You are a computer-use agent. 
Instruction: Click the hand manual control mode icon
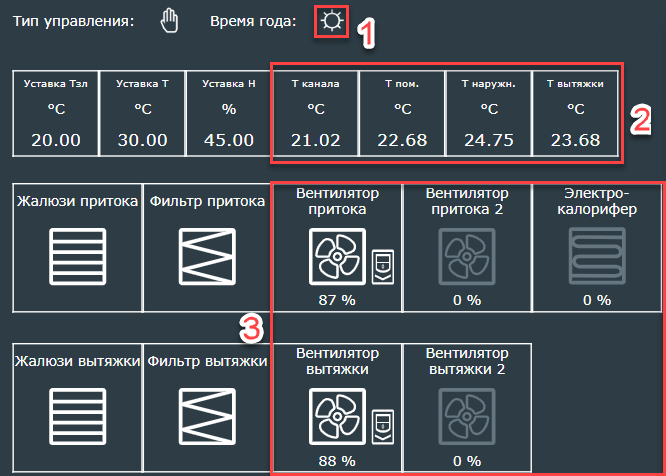tap(169, 21)
